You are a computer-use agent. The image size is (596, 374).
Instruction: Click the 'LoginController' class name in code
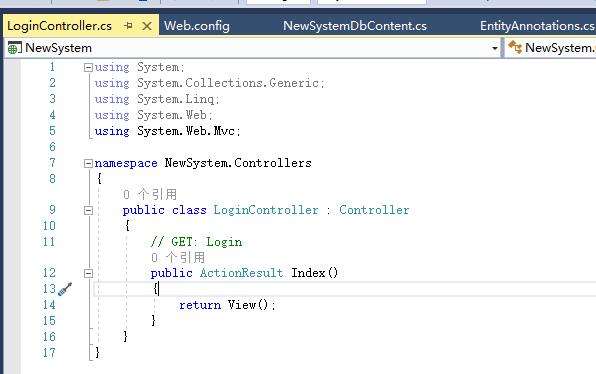(266, 210)
